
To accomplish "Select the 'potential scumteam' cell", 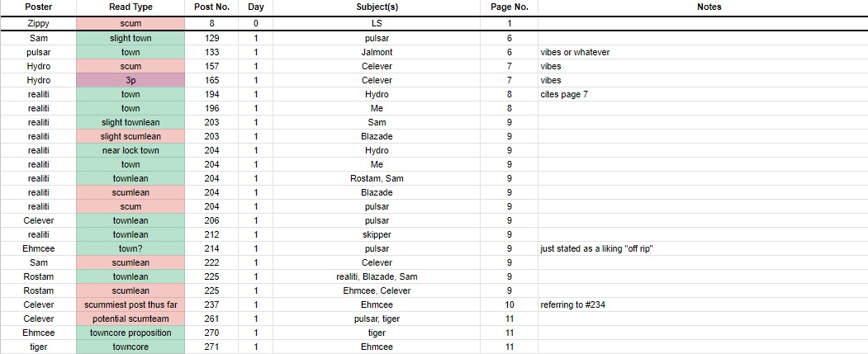I will pos(130,319).
